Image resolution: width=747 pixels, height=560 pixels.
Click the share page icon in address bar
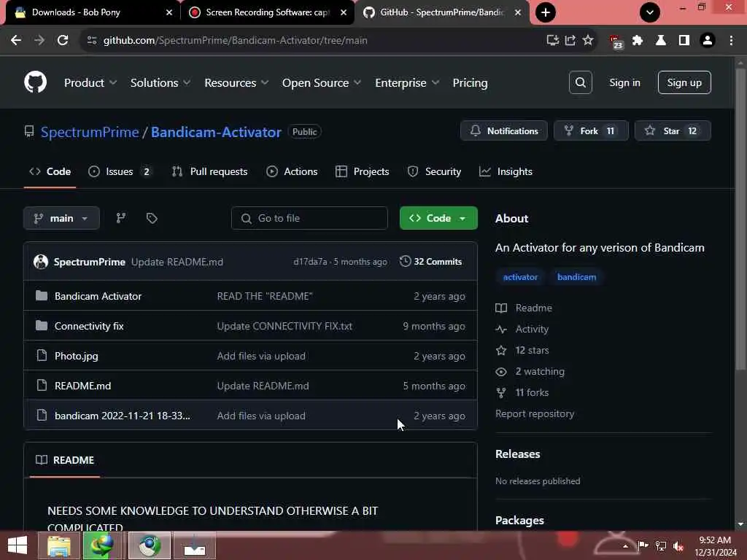(x=570, y=41)
